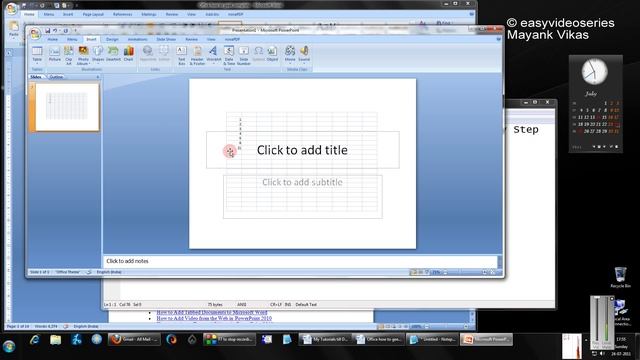The width and height of the screenshot is (640, 360).
Task: Click the Normal view button in PowerPoint status bar
Action: [x=413, y=272]
